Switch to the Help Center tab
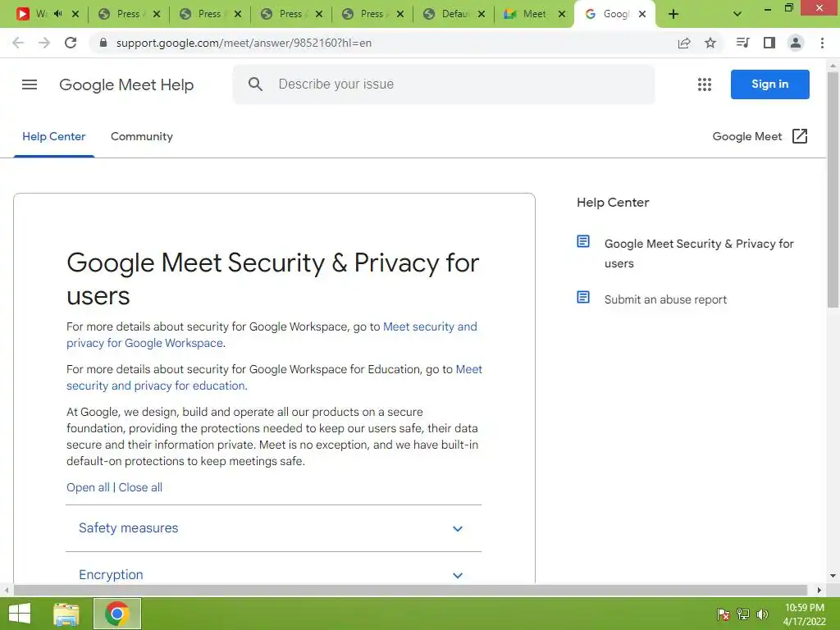The width and height of the screenshot is (840, 630). point(53,137)
